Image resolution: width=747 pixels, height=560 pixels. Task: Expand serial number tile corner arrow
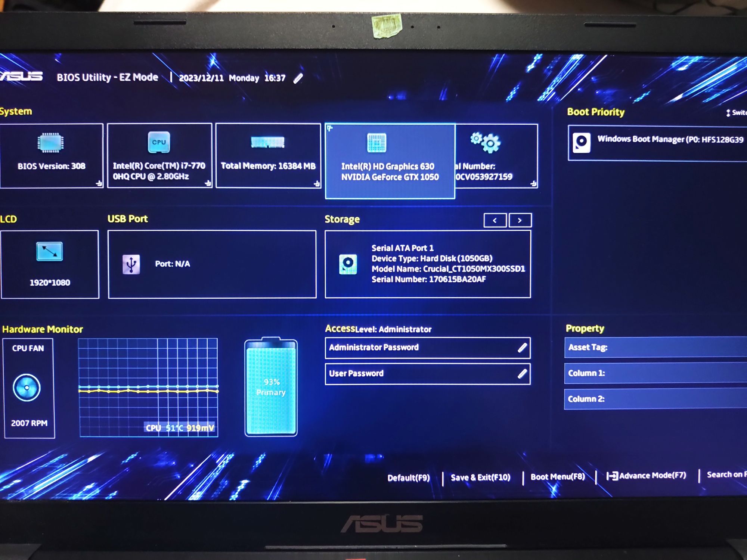coord(533,183)
